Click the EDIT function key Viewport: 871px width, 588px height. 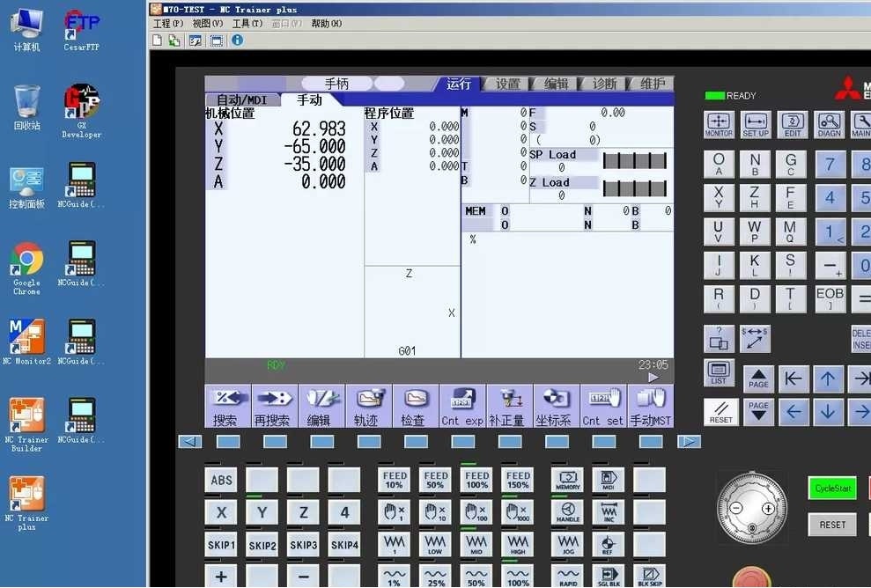792,124
